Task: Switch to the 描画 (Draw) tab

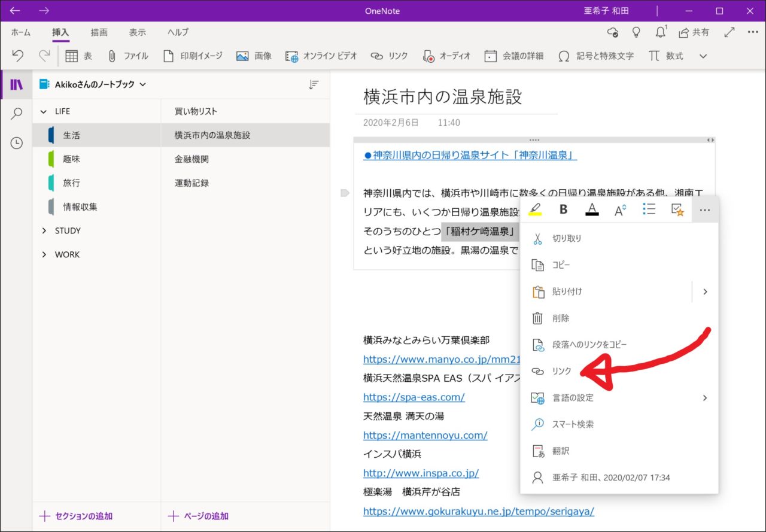Action: coord(99,32)
